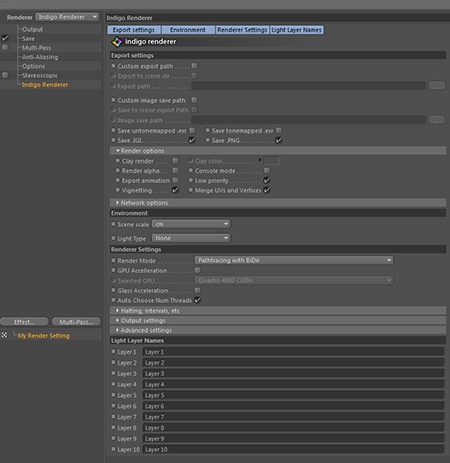Uncheck the Save .PNG checkbox
Image resolution: width=450 pixels, height=463 pixels.
point(279,140)
